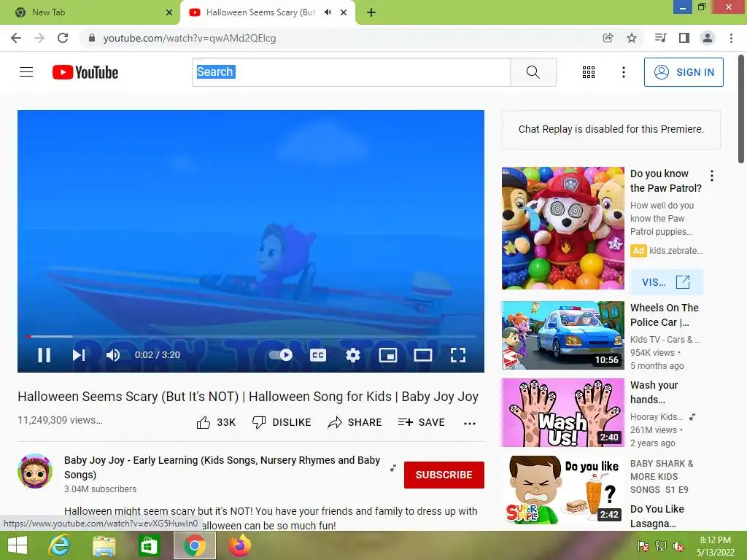The width and height of the screenshot is (747, 560).
Task: Seek on the video progress bar
Action: pos(251,336)
